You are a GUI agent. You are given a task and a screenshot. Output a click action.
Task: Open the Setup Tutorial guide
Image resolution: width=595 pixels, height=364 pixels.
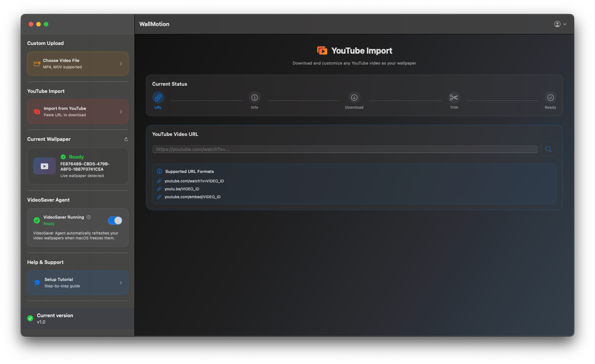pyautogui.click(x=78, y=283)
